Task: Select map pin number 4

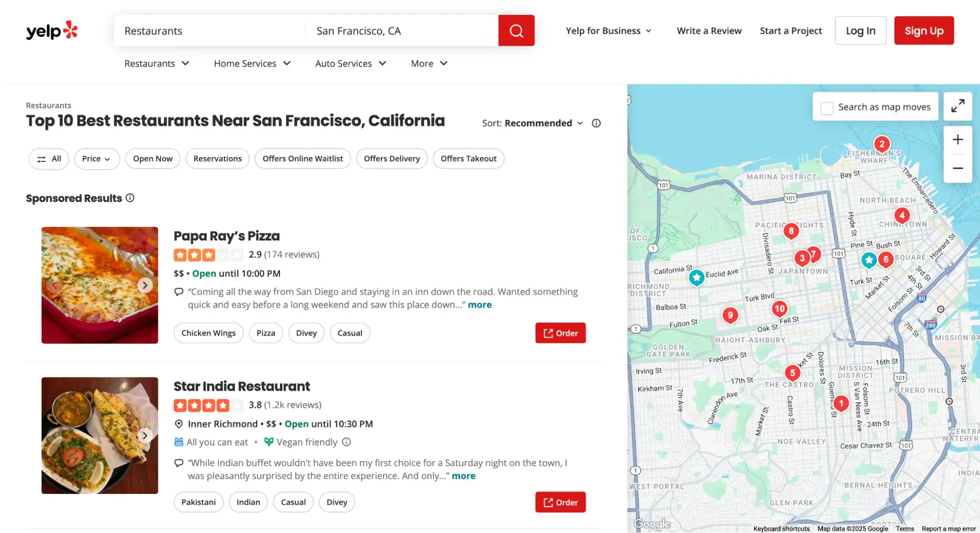Action: click(902, 215)
